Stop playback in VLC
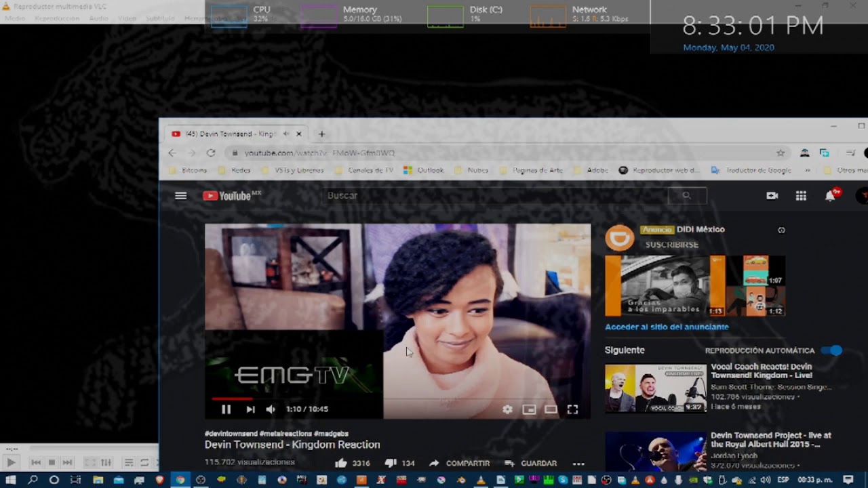Screen dimensions: 868x488 tap(52, 463)
